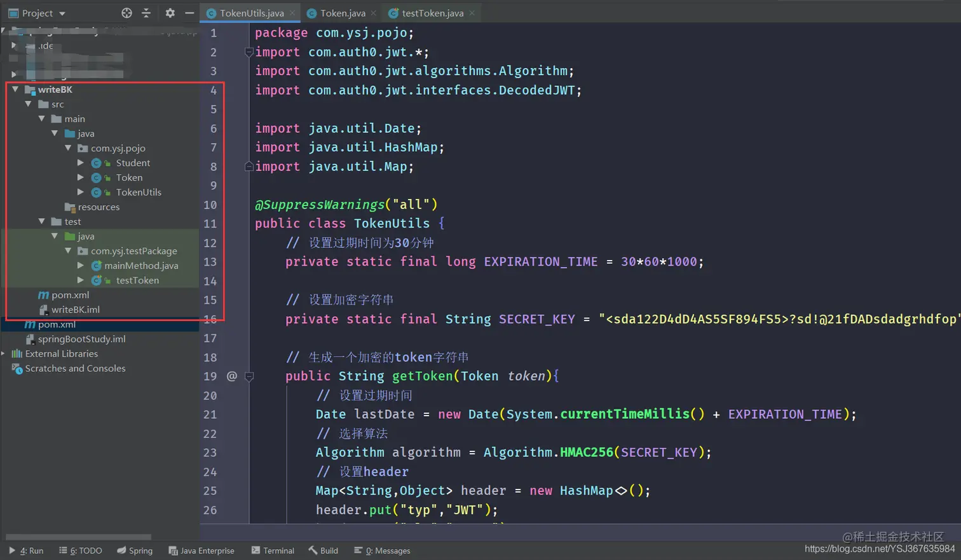Click the @ gutter icon at line 19

coord(232,376)
